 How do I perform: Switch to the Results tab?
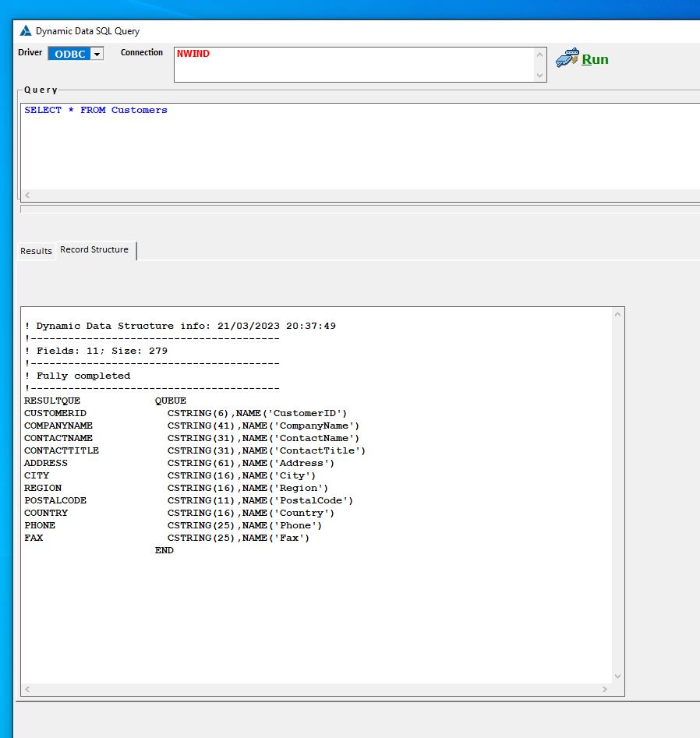click(x=36, y=251)
